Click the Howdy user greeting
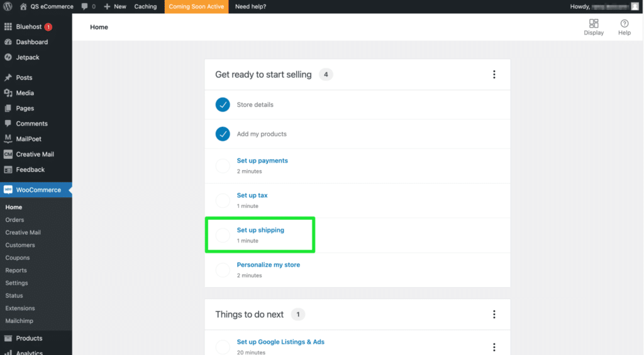 pyautogui.click(x=599, y=6)
